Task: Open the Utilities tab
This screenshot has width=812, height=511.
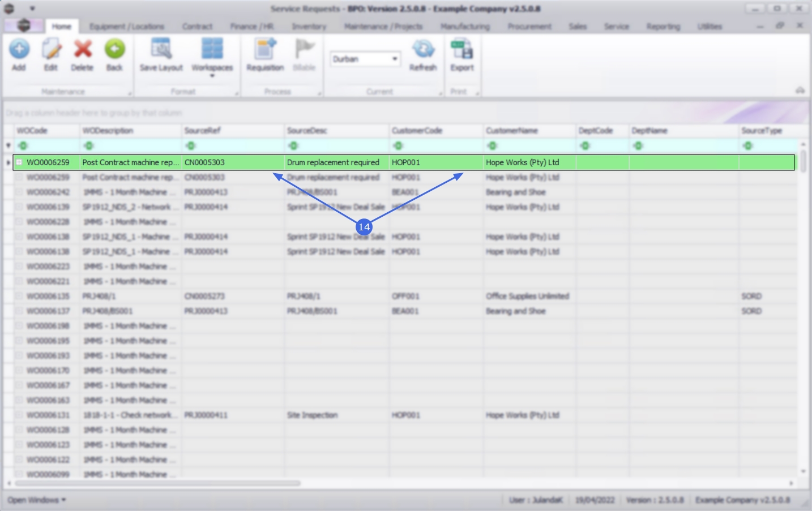Action: click(x=710, y=27)
